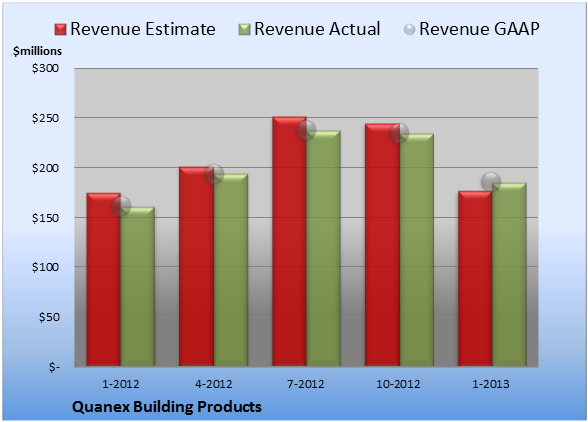The height and width of the screenshot is (422, 588).
Task: Select the red estimate bar for 1-2012
Action: pyautogui.click(x=104, y=279)
